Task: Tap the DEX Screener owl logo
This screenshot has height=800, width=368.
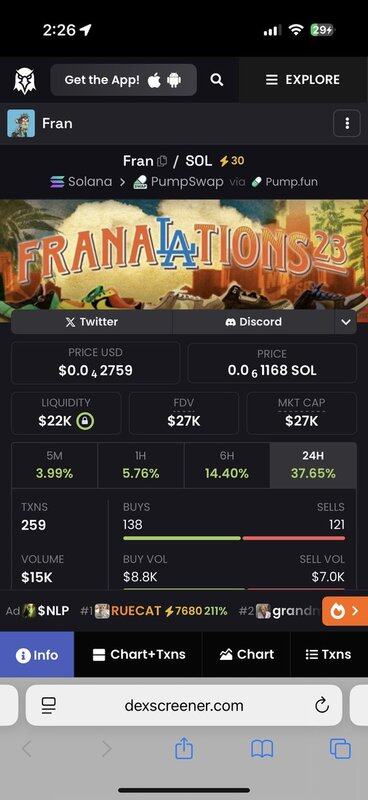Action: click(x=24, y=80)
